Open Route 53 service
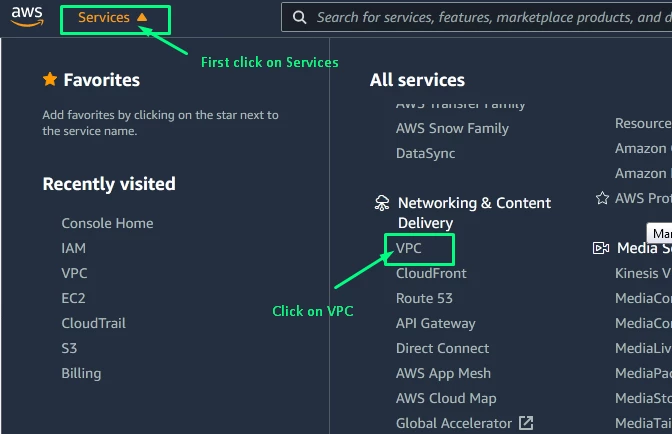 [424, 298]
